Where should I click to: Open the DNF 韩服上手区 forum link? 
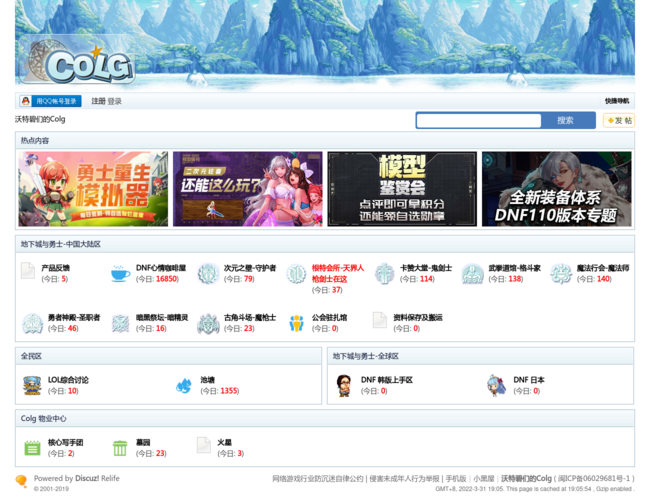(387, 380)
